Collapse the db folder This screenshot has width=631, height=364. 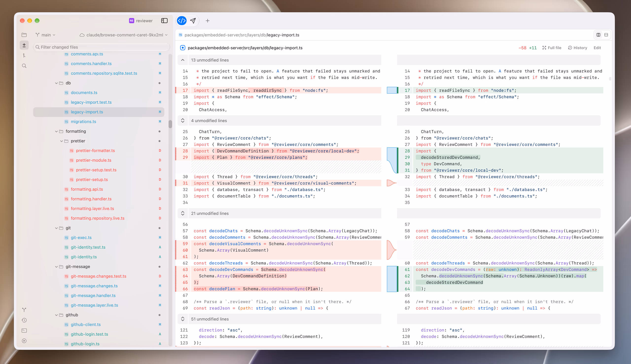click(x=56, y=83)
